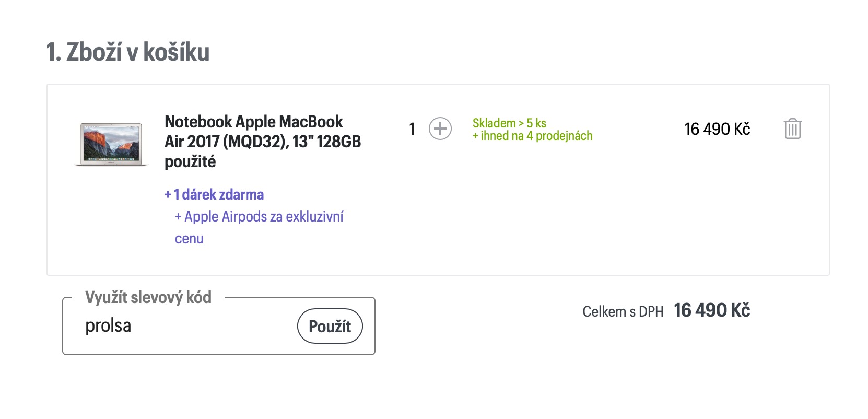Click the '+ 1 dárek zdarma' link
Image resolution: width=868 pixels, height=419 pixels.
pyautogui.click(x=214, y=195)
